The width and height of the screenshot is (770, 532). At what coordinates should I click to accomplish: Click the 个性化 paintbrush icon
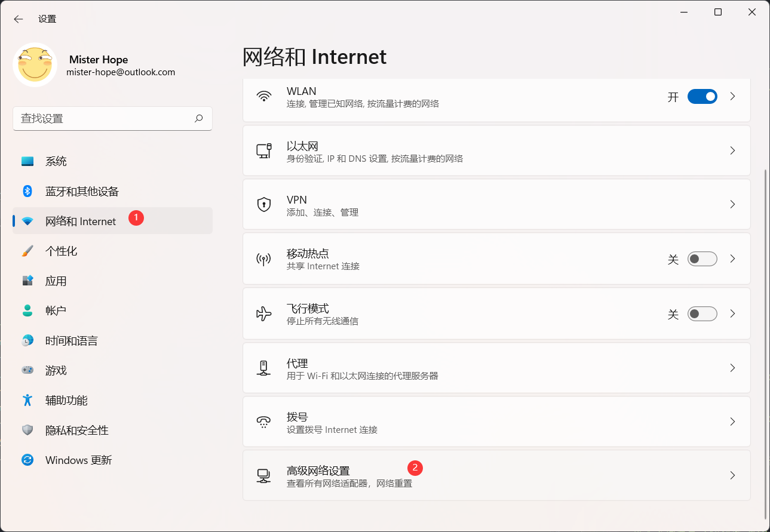click(x=27, y=251)
